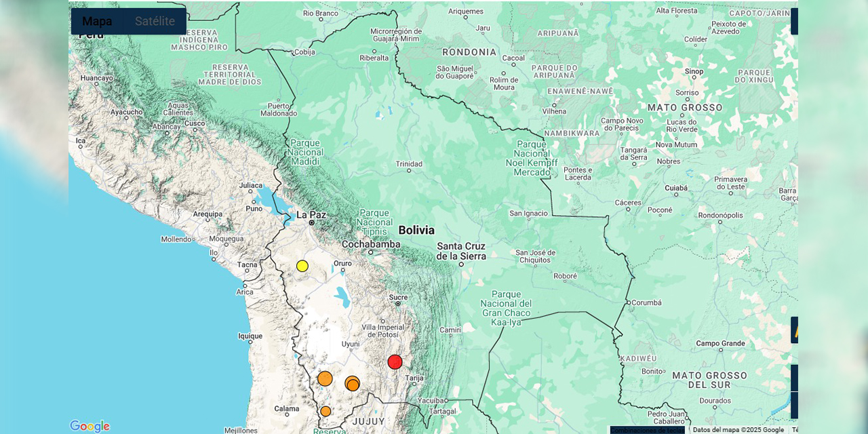Click the Ayacucho city label
The width and height of the screenshot is (868, 434).
coord(127,112)
